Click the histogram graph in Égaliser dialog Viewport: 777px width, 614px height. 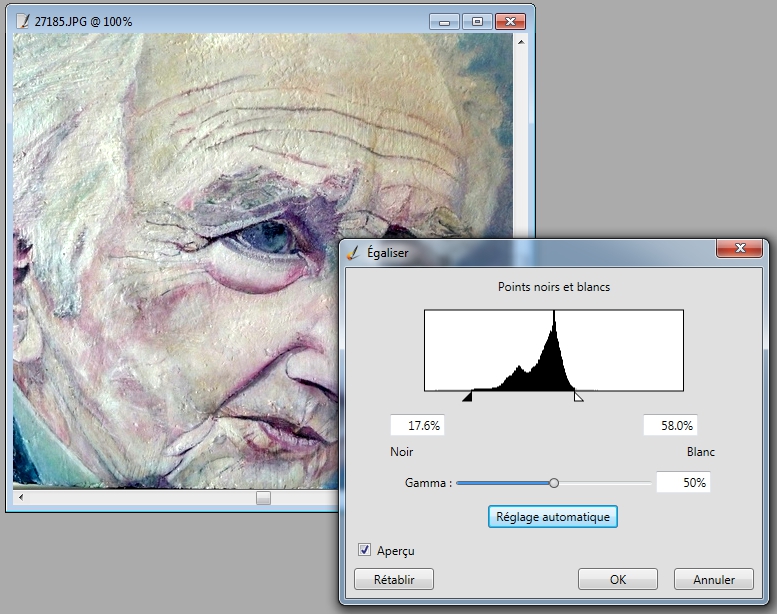554,350
